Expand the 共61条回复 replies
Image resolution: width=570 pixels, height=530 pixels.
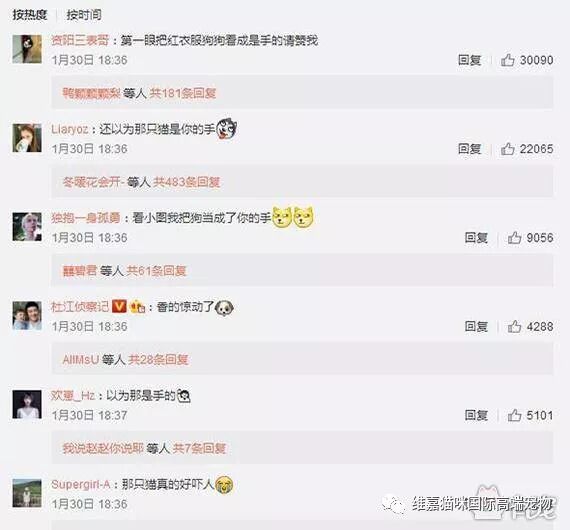coord(156,271)
